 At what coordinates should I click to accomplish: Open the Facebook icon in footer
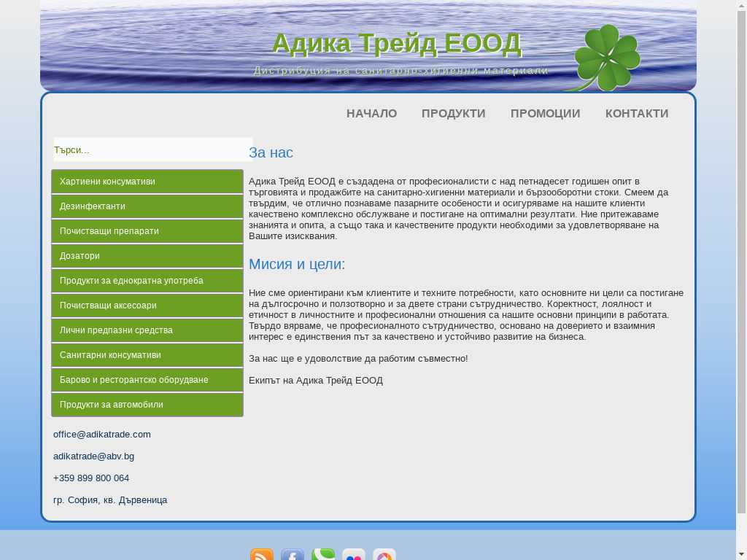point(292,554)
